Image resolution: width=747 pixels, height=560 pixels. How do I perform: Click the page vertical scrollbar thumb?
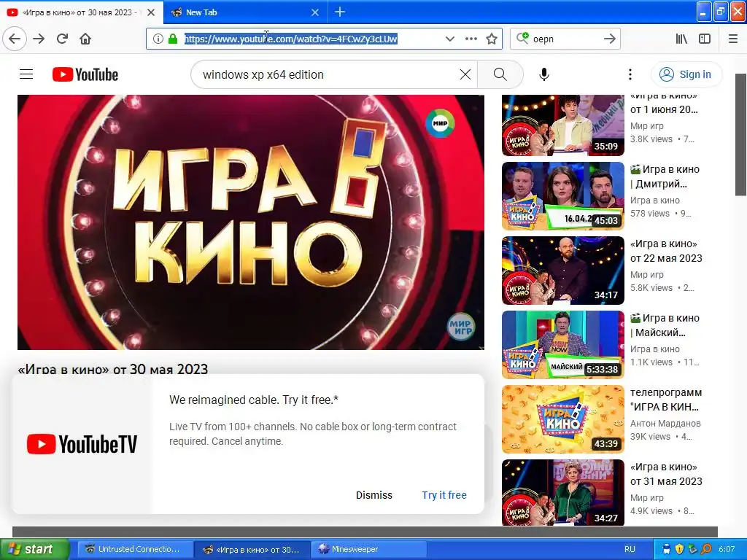pos(740,135)
